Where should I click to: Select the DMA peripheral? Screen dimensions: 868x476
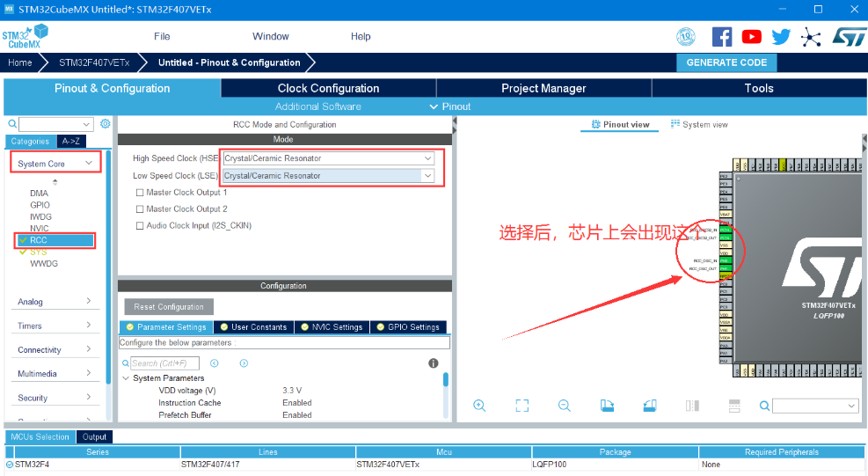tap(39, 193)
